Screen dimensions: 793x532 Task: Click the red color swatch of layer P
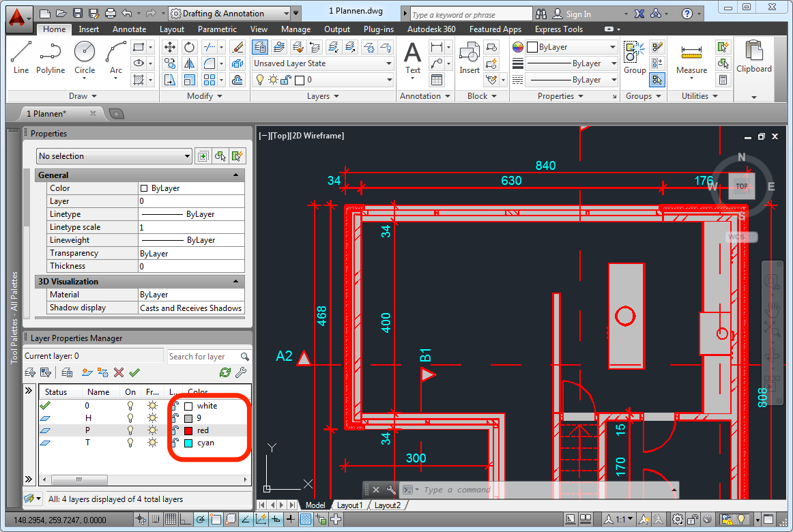point(188,430)
